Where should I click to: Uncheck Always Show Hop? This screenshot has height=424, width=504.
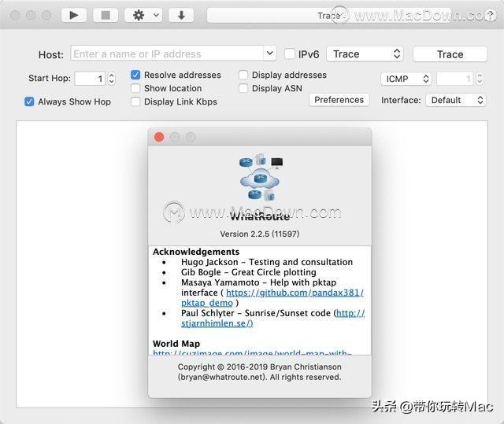click(x=29, y=101)
